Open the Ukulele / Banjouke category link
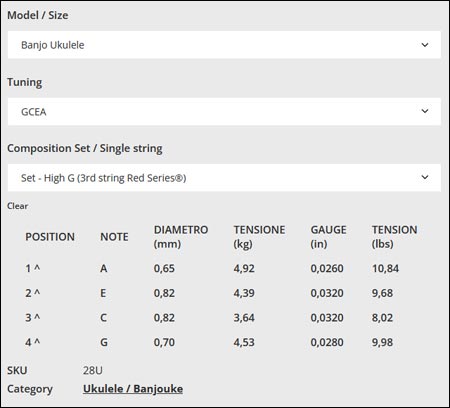Screen dimensions: 450x408 coord(133,389)
